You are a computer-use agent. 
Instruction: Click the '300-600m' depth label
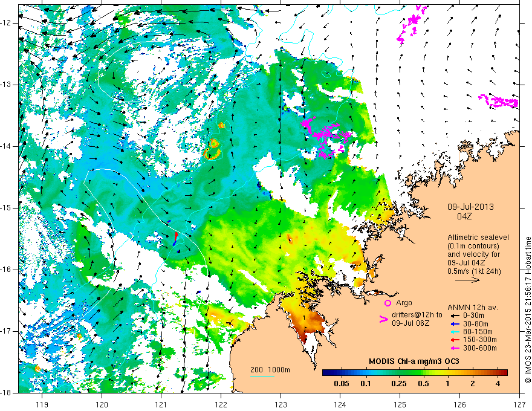coord(480,348)
